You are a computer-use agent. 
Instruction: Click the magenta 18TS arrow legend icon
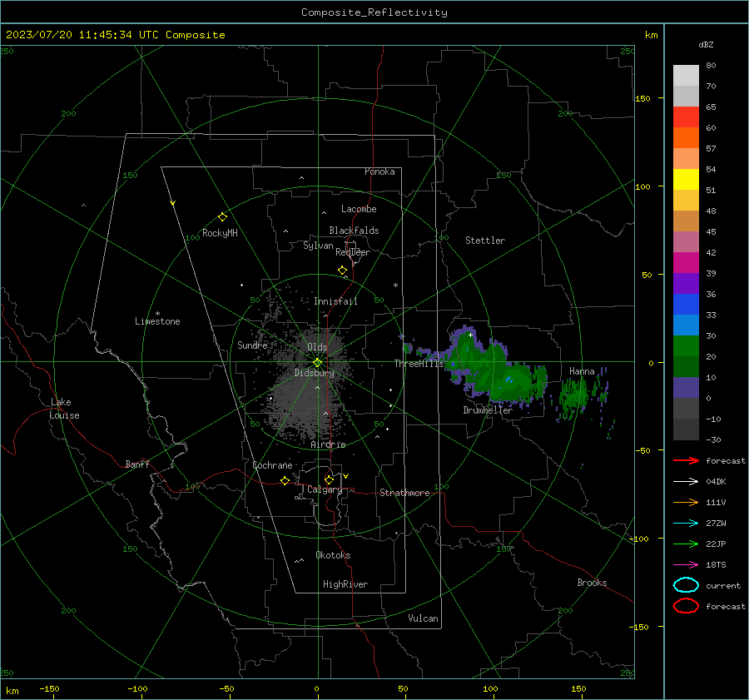(x=686, y=565)
